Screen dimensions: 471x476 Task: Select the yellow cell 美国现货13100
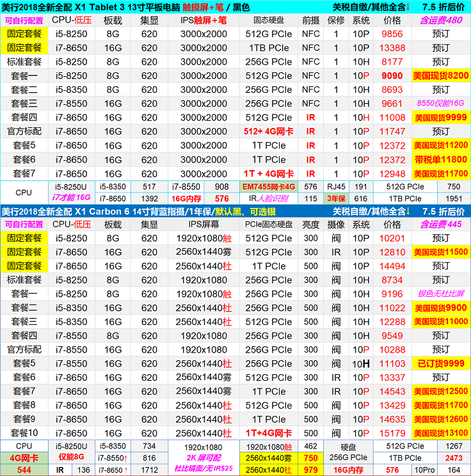pyautogui.click(x=441, y=433)
